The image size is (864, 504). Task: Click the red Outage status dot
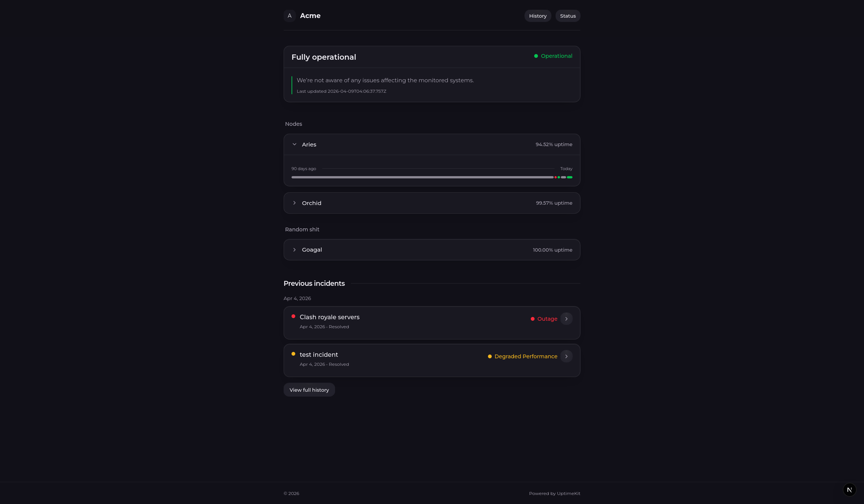(533, 319)
